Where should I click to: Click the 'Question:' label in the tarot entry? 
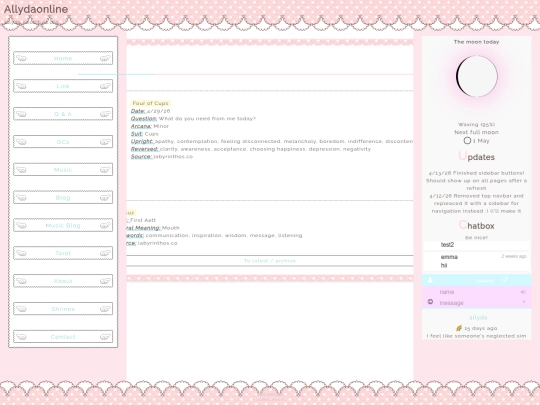(144, 118)
